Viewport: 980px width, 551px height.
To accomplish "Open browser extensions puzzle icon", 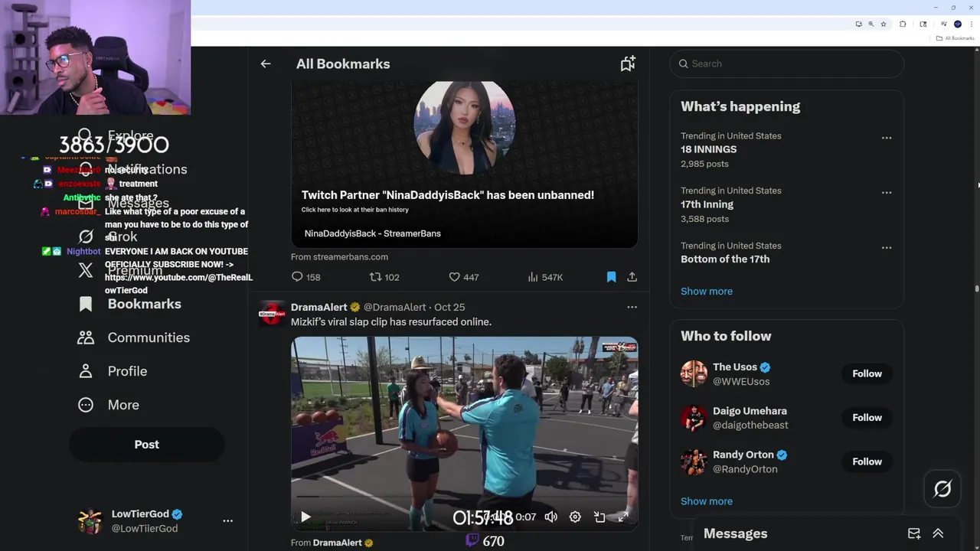I will coord(903,24).
